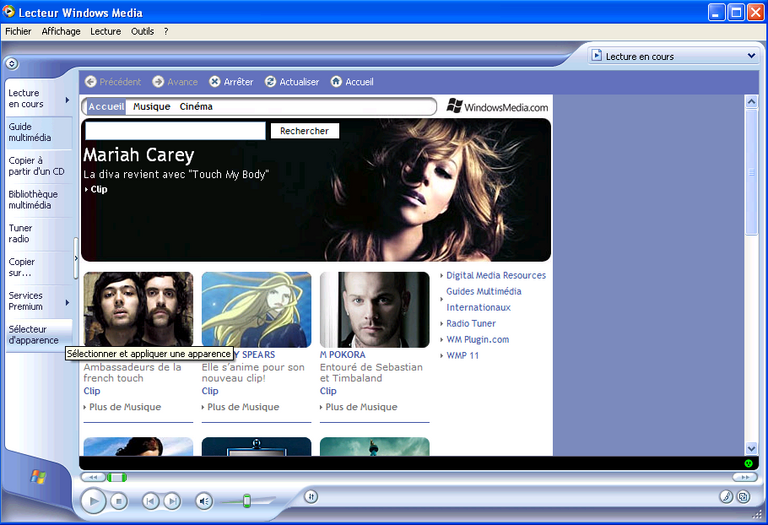Open the Lecture menu
The image size is (768, 525).
105,31
